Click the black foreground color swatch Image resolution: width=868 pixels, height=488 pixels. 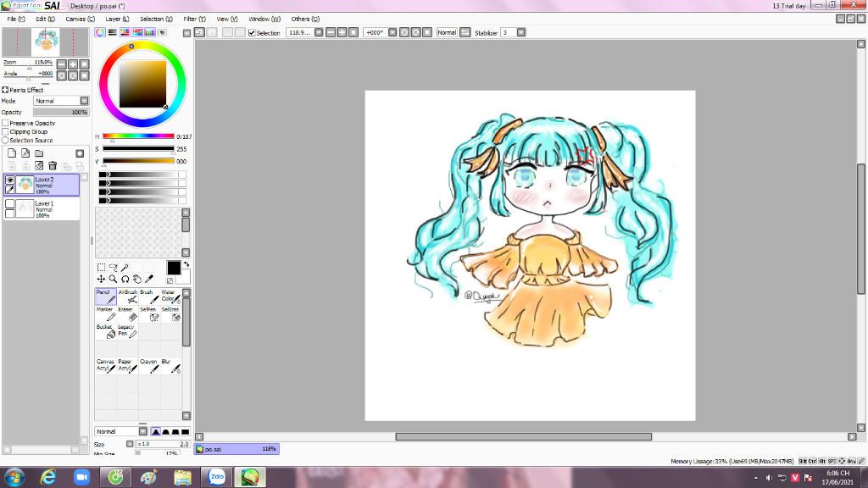point(173,268)
